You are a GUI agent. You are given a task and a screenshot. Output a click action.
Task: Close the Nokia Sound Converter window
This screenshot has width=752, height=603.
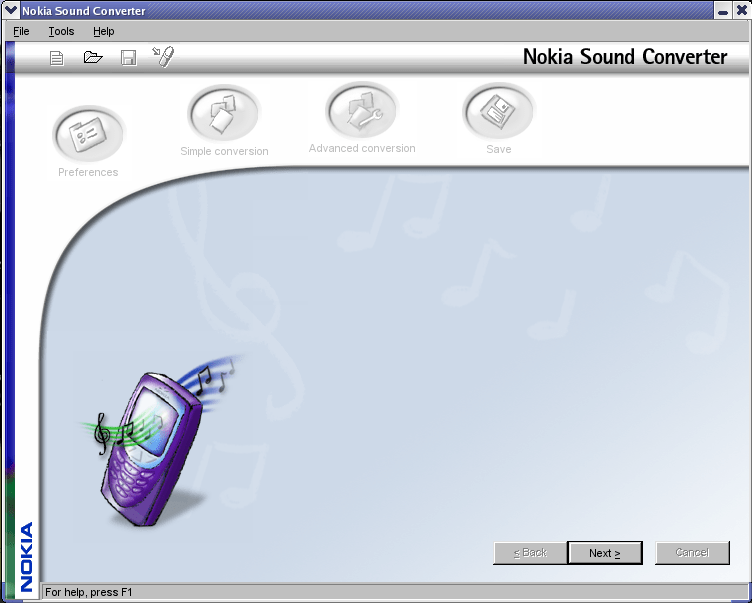point(741,11)
